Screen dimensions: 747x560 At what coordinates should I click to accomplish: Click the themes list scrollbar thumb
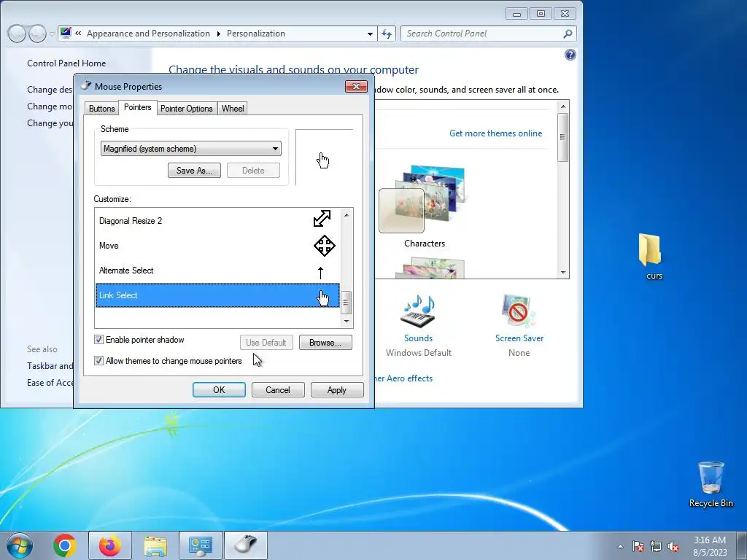563,137
